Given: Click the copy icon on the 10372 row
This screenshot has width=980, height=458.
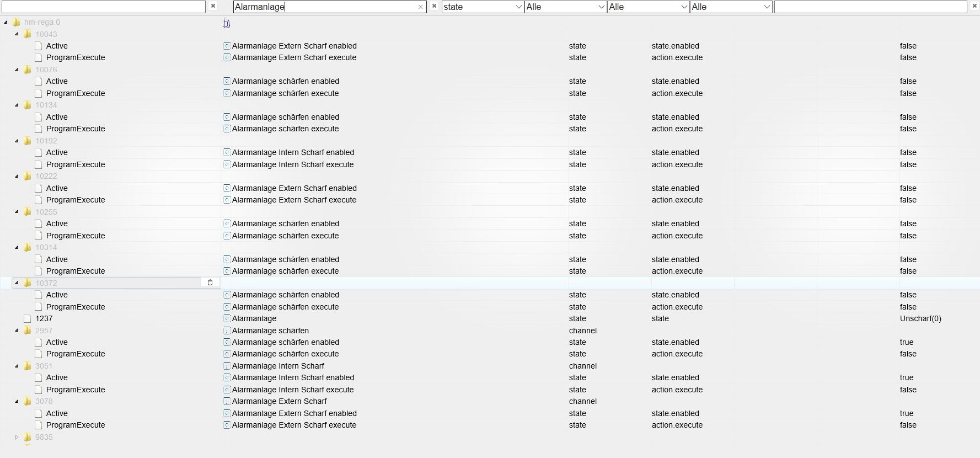Looking at the screenshot, I should coord(210,283).
